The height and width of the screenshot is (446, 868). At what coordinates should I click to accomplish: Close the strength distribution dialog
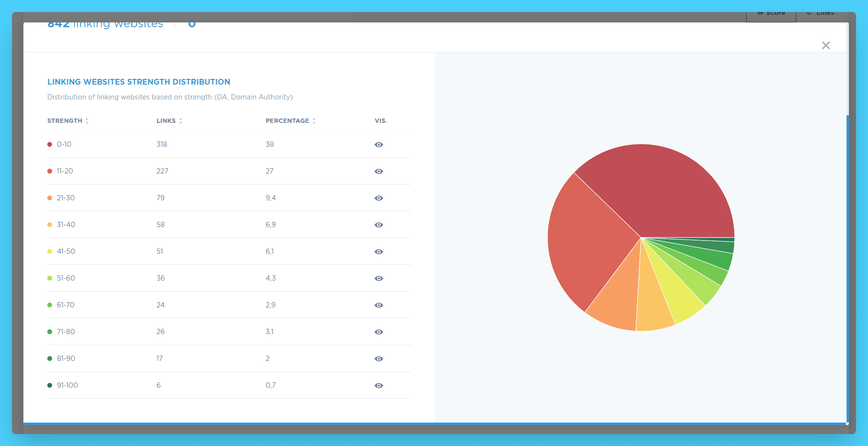826,45
